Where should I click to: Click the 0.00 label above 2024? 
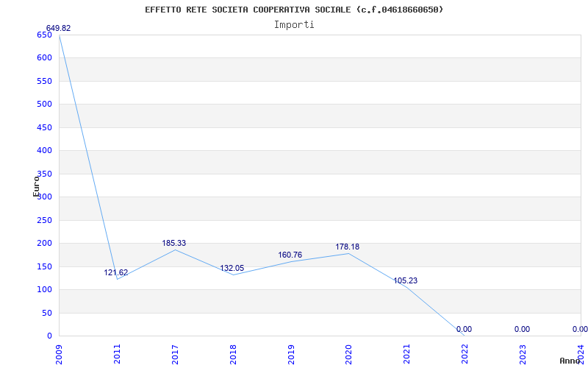[580, 329]
